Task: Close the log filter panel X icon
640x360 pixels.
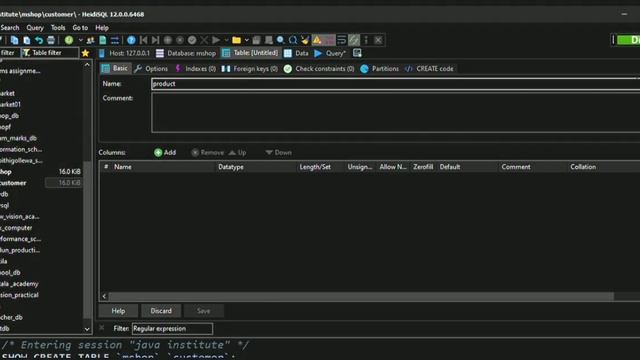Action: (102, 328)
